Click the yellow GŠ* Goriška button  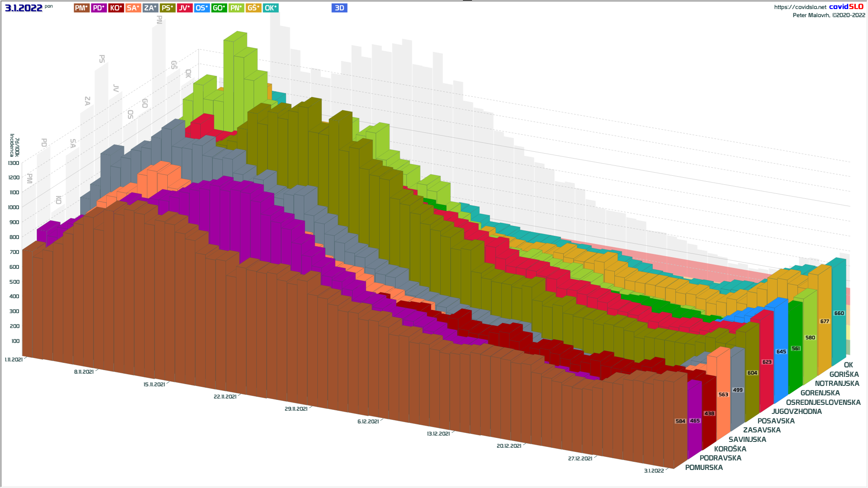point(253,8)
